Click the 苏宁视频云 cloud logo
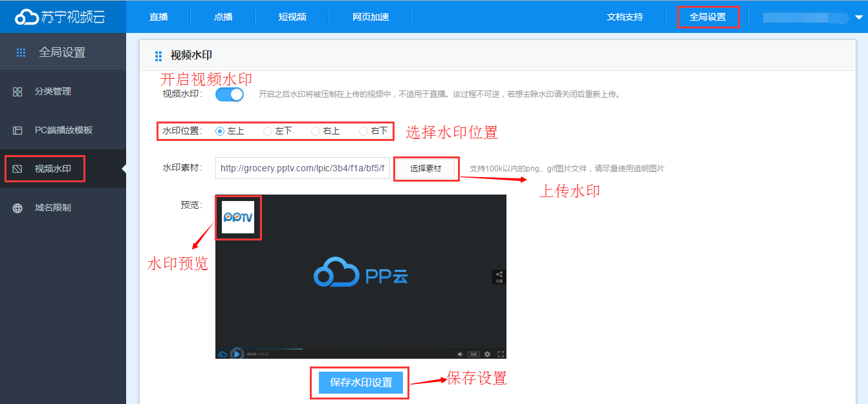 [x=60, y=17]
